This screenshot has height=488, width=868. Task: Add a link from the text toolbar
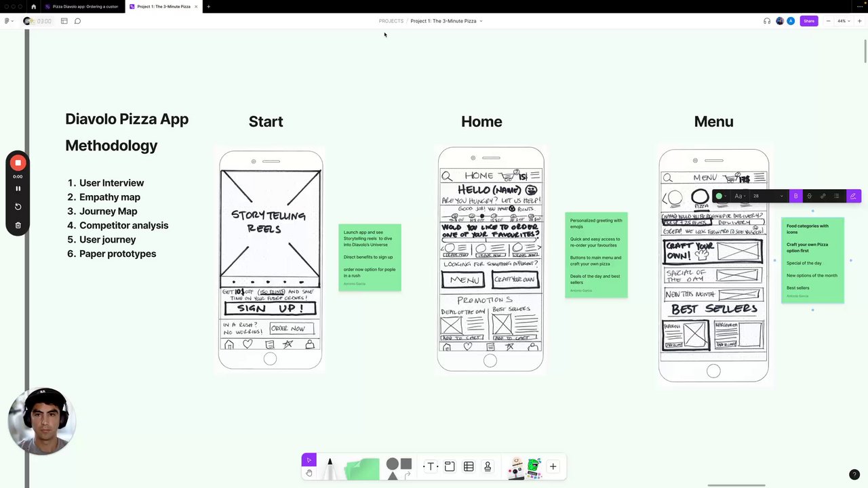(823, 196)
